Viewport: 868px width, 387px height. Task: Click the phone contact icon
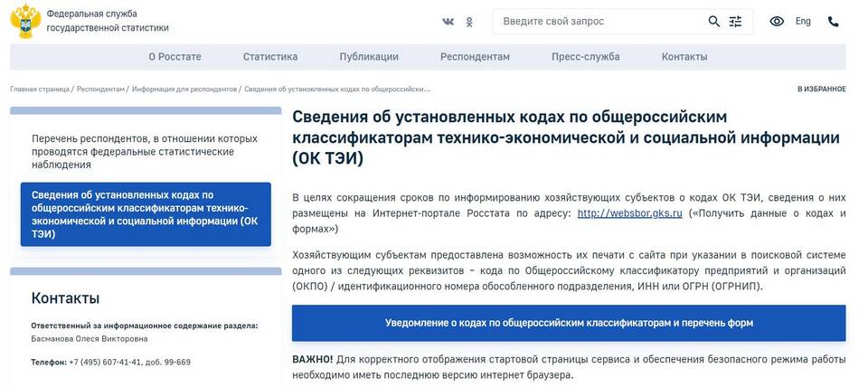833,22
